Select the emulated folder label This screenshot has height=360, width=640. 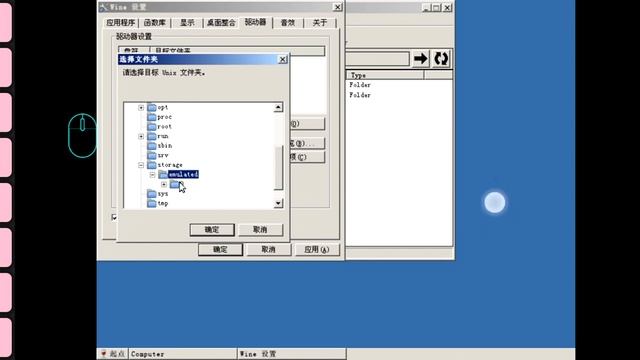click(x=183, y=175)
